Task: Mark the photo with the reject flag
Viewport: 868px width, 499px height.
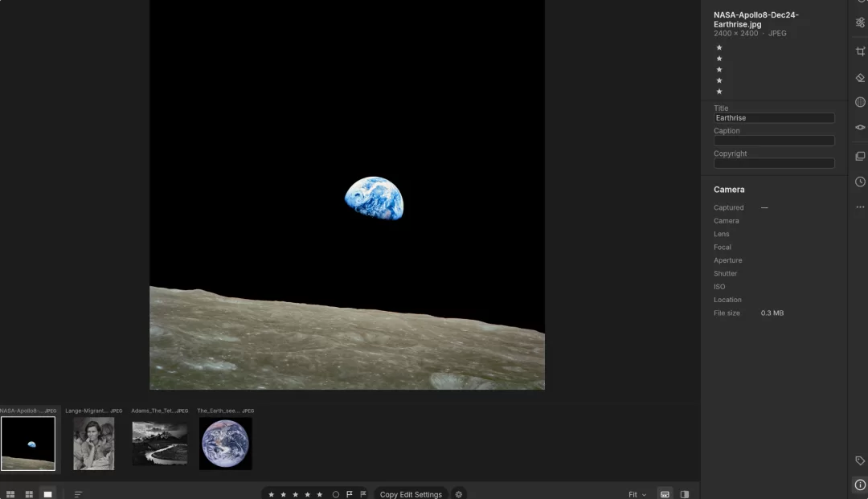Action: (363, 494)
